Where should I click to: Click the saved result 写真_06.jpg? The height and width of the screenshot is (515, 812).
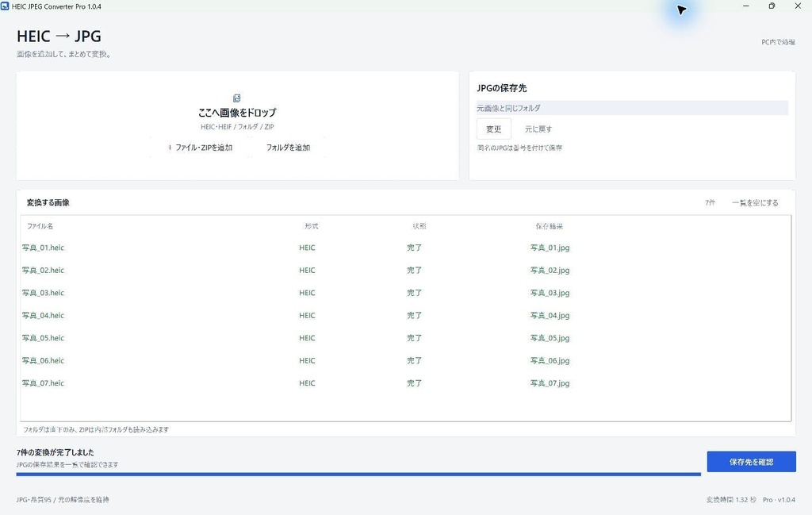pos(550,360)
